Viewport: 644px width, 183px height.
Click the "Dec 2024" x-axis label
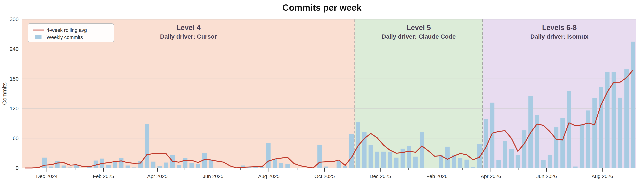pos(47,176)
